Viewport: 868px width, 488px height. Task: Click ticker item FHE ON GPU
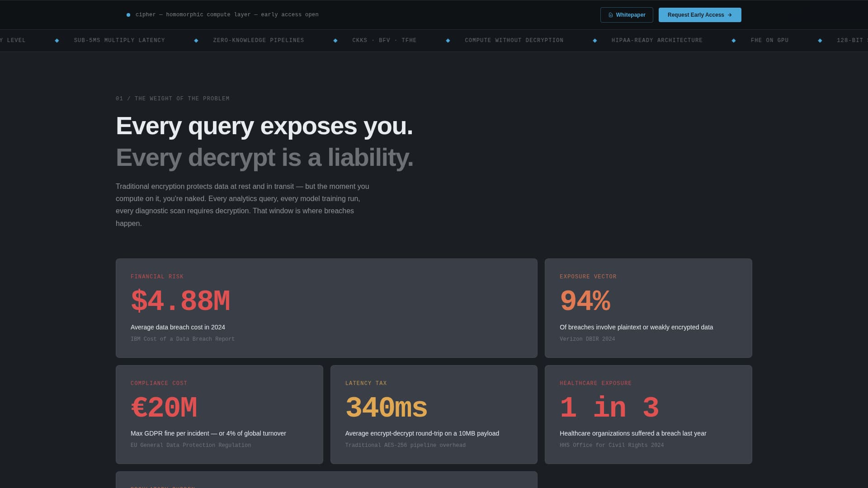pos(769,41)
